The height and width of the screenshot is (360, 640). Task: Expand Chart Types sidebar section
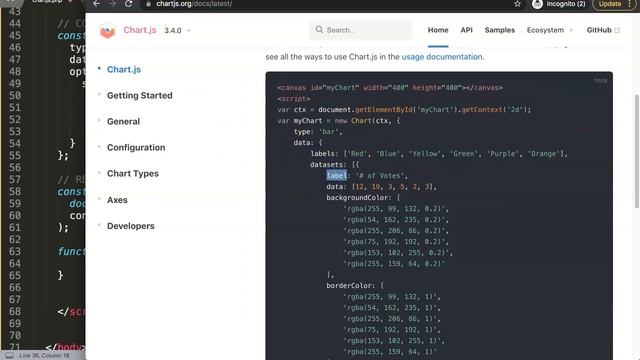point(133,173)
